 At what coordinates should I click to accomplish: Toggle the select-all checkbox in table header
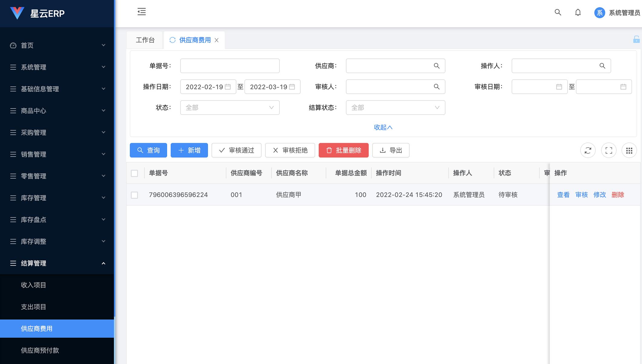(135, 173)
